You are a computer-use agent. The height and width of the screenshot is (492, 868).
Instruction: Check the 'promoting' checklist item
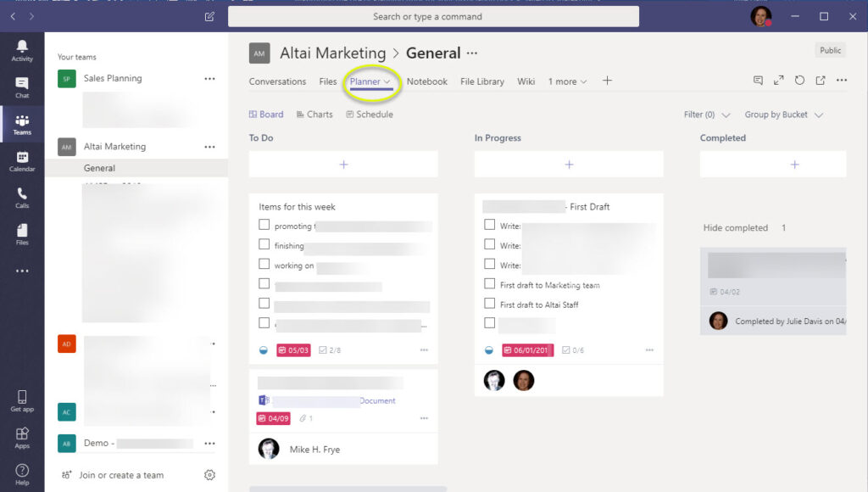(264, 226)
